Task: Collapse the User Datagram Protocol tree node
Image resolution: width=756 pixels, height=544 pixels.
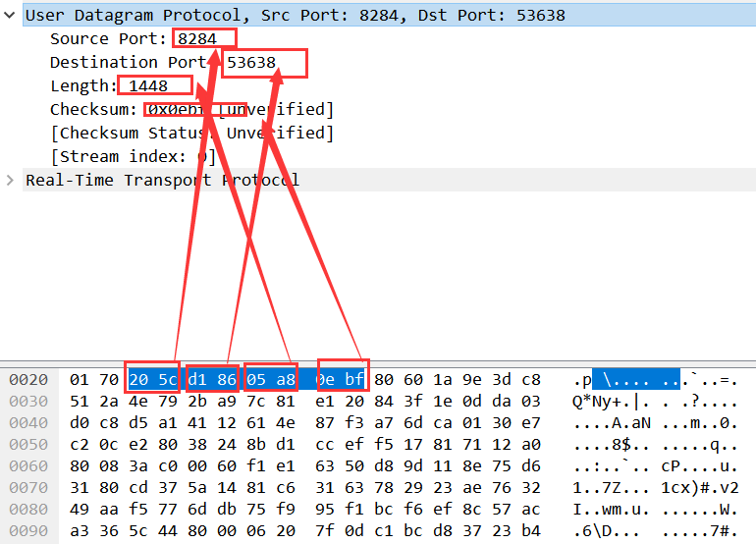Action: pos(9,15)
